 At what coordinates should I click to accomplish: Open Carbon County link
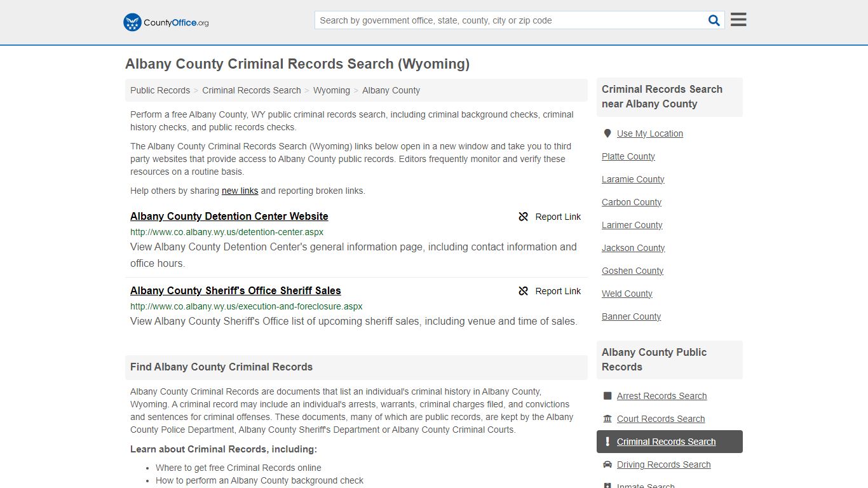[632, 202]
